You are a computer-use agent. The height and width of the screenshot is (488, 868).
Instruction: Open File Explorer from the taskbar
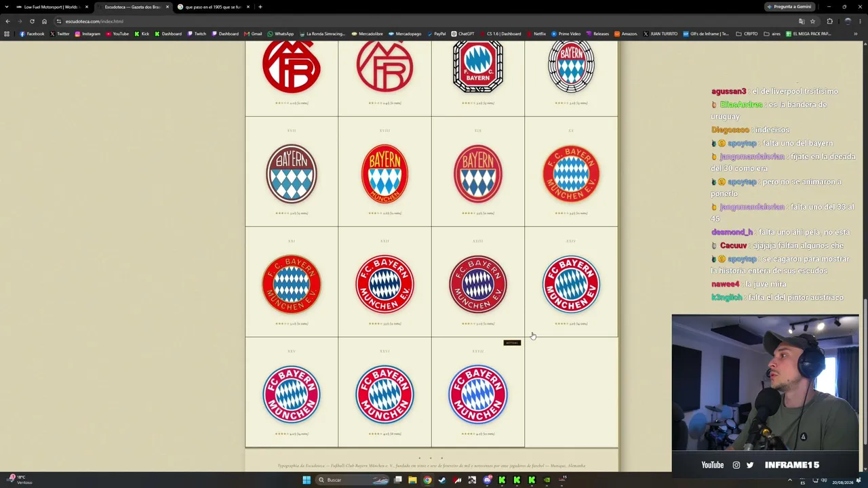pyautogui.click(x=412, y=480)
